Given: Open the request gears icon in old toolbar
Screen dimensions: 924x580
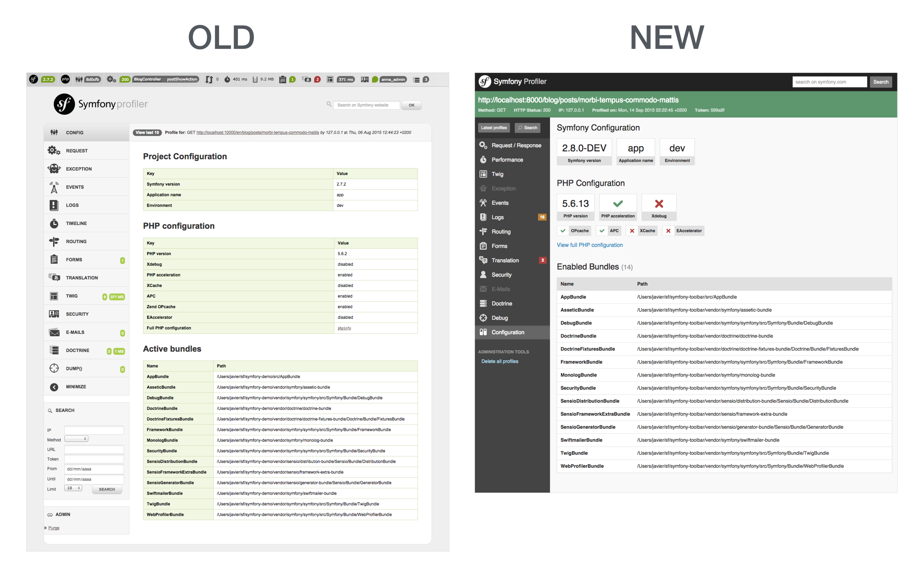Looking at the screenshot, I should pos(112,79).
